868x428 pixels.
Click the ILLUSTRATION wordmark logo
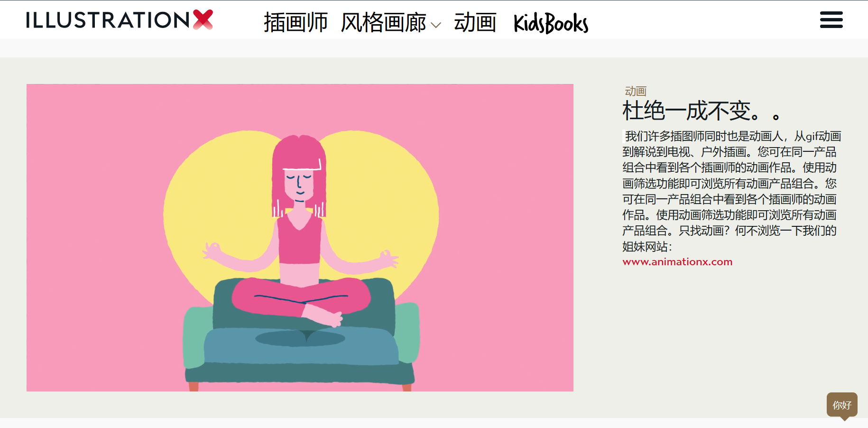pos(108,20)
